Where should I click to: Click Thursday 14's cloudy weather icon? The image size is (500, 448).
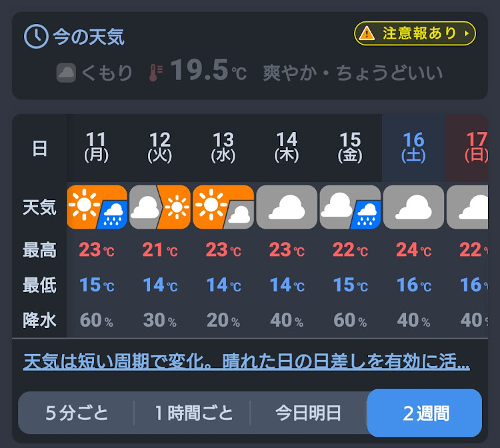coord(287,207)
